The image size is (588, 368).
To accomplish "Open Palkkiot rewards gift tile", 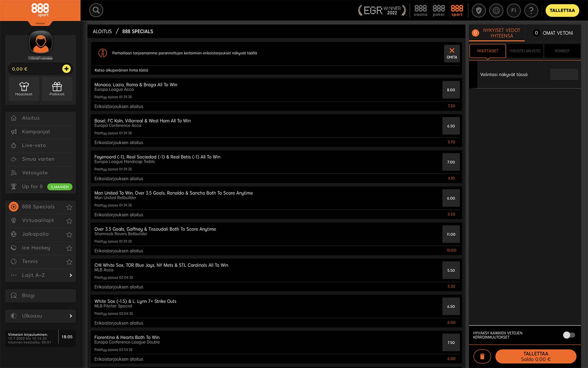I will coord(57,89).
